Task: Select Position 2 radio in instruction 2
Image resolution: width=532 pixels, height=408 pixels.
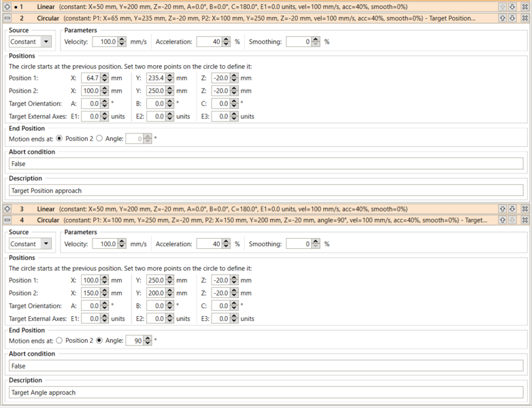Action: coord(59,139)
